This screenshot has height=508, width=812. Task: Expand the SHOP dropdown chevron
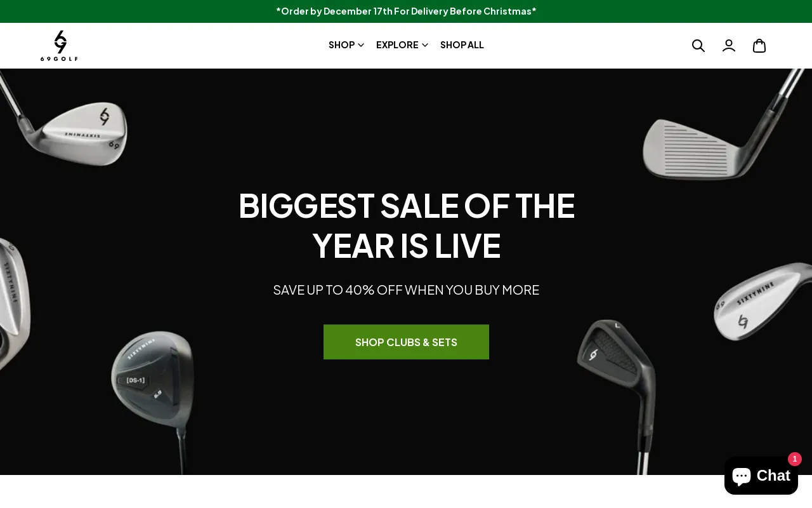point(361,45)
